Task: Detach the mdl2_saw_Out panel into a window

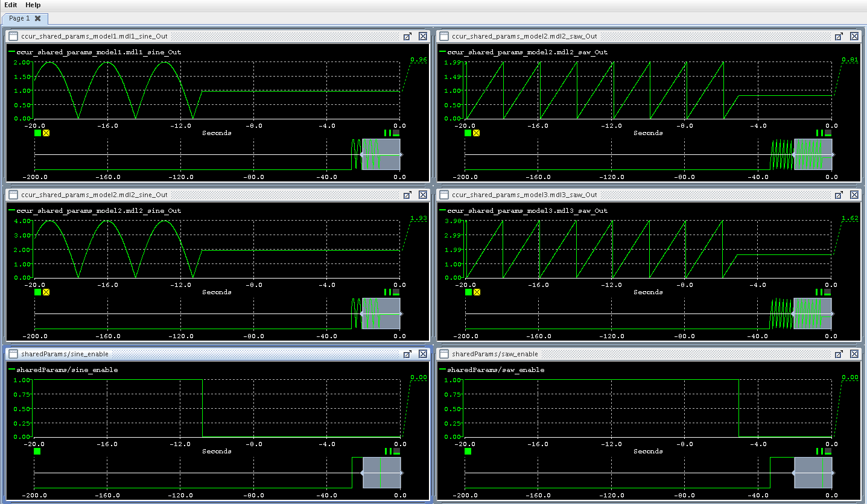Action: click(x=839, y=36)
